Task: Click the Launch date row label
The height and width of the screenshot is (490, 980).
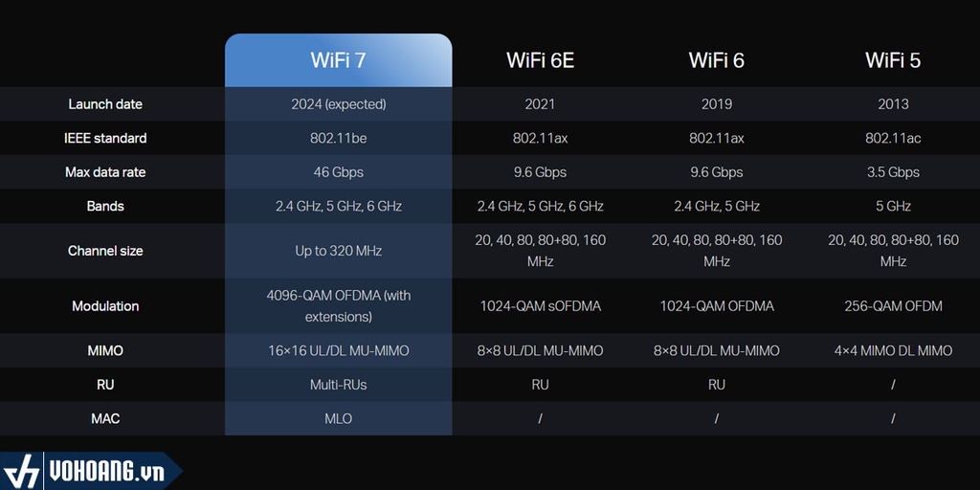Action: tap(105, 104)
